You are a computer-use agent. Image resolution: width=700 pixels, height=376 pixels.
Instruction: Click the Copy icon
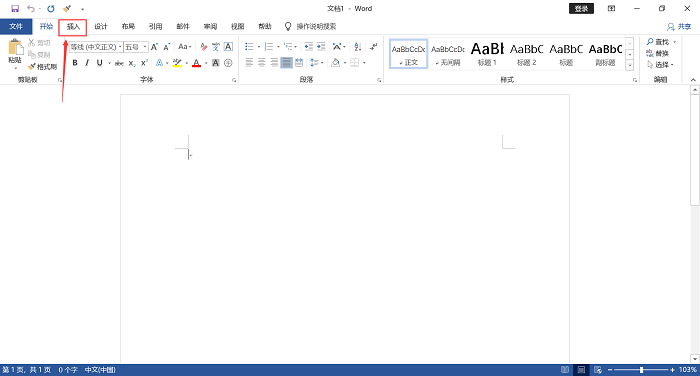pyautogui.click(x=39, y=54)
